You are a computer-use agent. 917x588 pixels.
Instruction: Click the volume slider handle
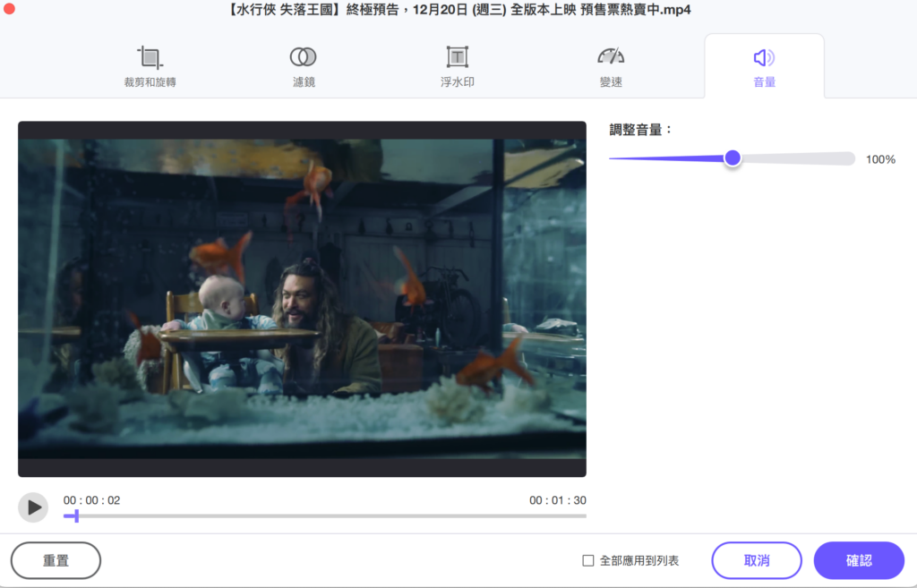pyautogui.click(x=733, y=158)
